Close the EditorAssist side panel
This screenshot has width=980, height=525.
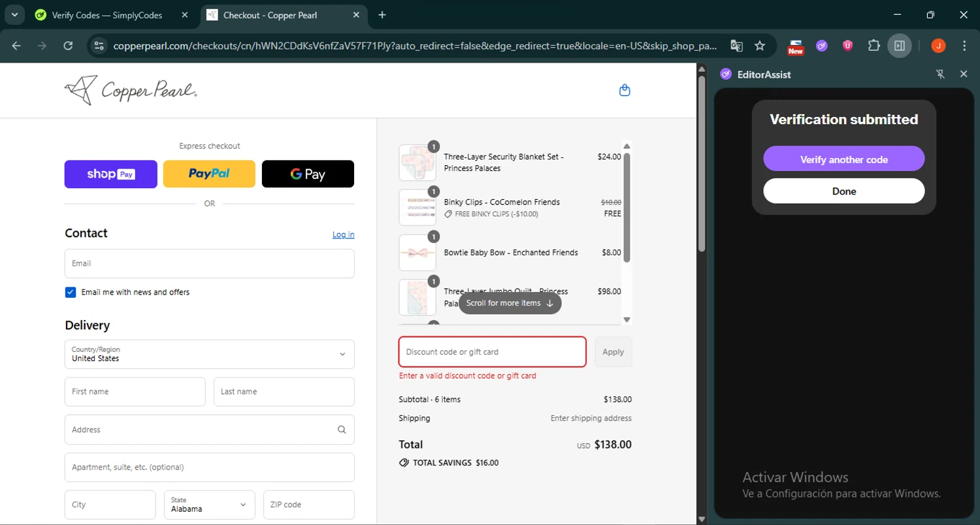pyautogui.click(x=963, y=74)
